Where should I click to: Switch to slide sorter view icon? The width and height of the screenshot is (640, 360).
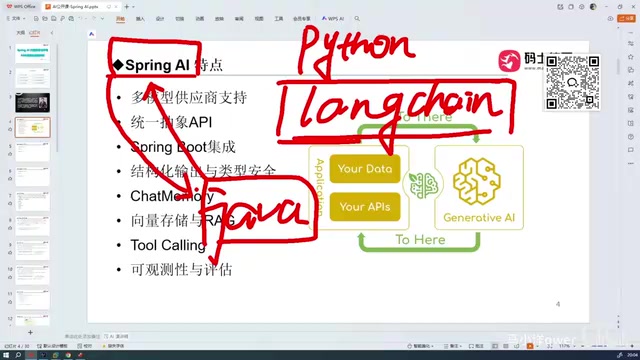[506, 346]
